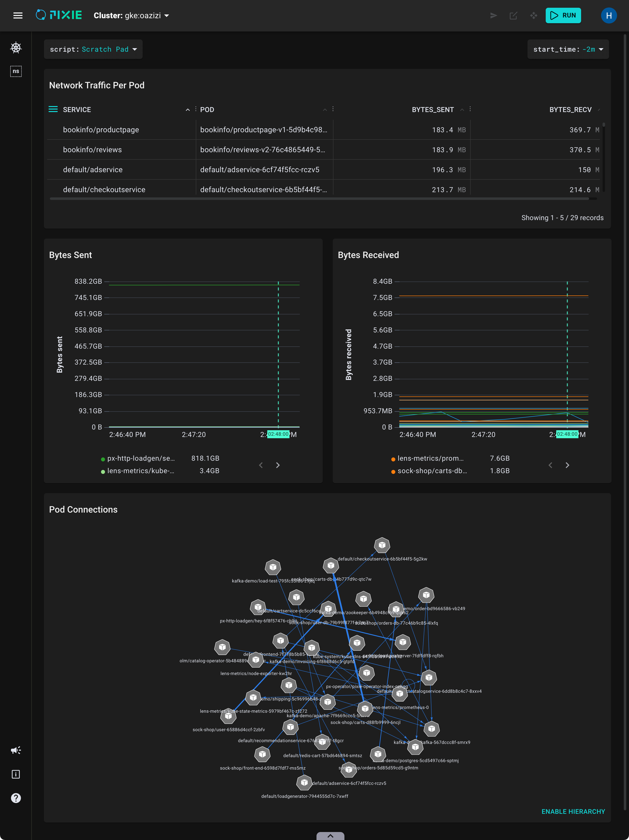Open the namespace (ns) sidebar icon

click(16, 71)
